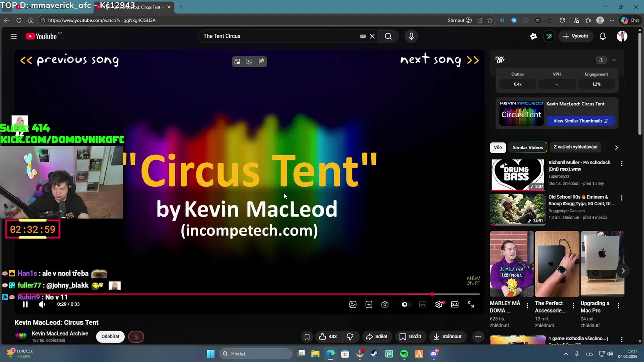
Task: Go to the YouTube home logo
Action: click(41, 36)
